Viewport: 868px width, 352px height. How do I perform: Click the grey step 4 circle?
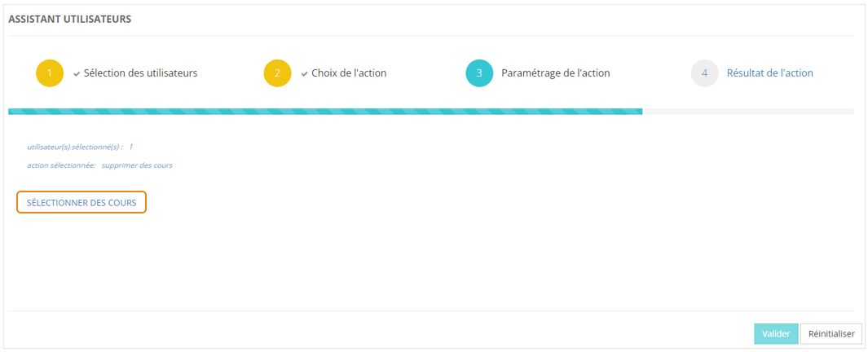pyautogui.click(x=704, y=73)
